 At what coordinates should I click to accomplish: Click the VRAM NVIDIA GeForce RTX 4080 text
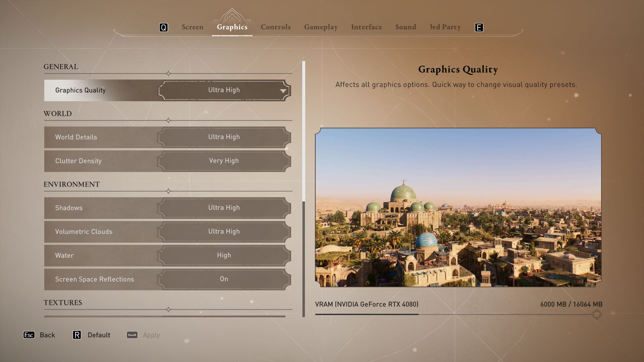(x=367, y=304)
